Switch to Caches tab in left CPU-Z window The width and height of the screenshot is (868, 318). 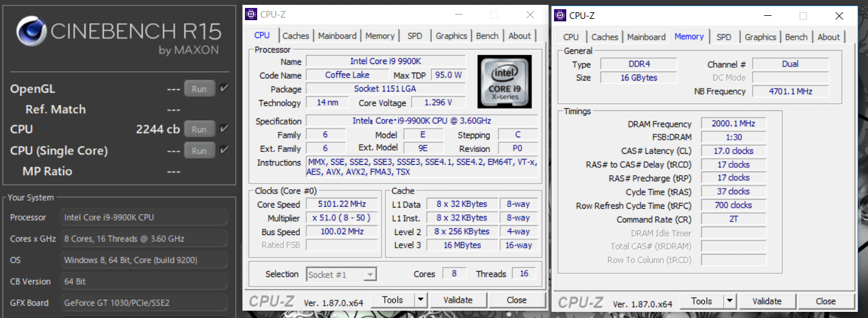tap(296, 36)
